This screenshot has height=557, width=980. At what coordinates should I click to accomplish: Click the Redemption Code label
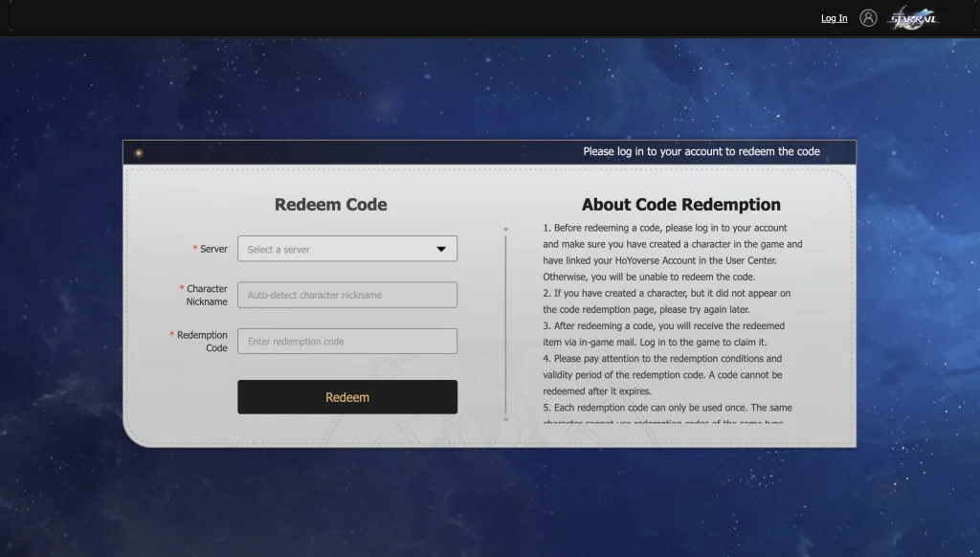click(x=202, y=342)
